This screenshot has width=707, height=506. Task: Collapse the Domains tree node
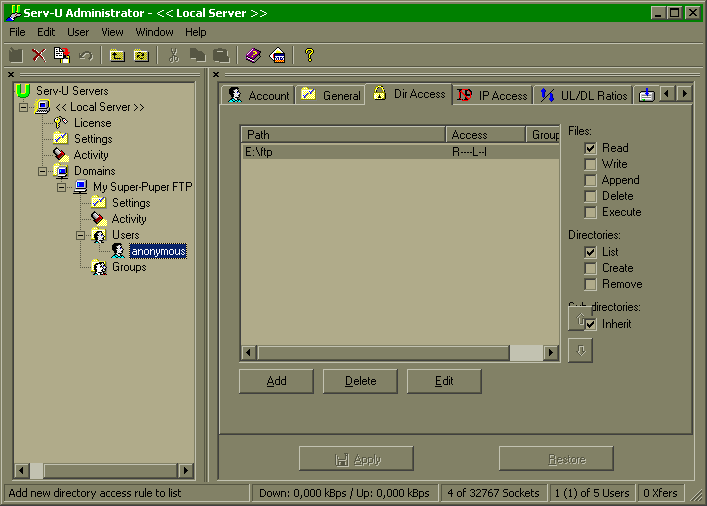[42, 171]
